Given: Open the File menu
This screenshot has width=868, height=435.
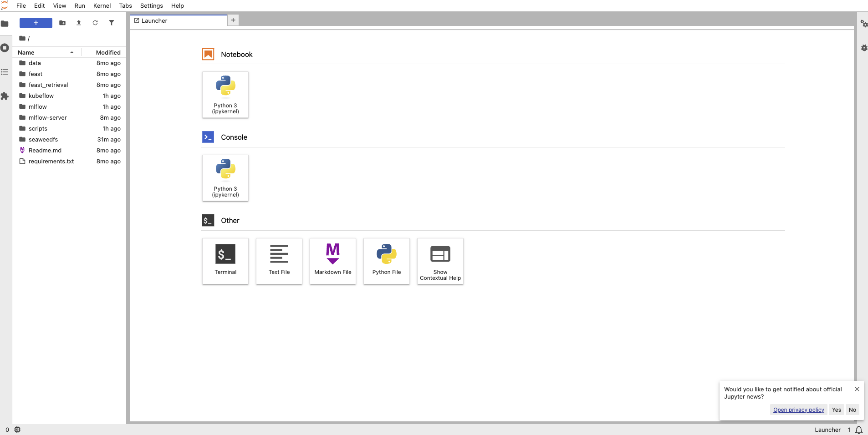Looking at the screenshot, I should [21, 5].
